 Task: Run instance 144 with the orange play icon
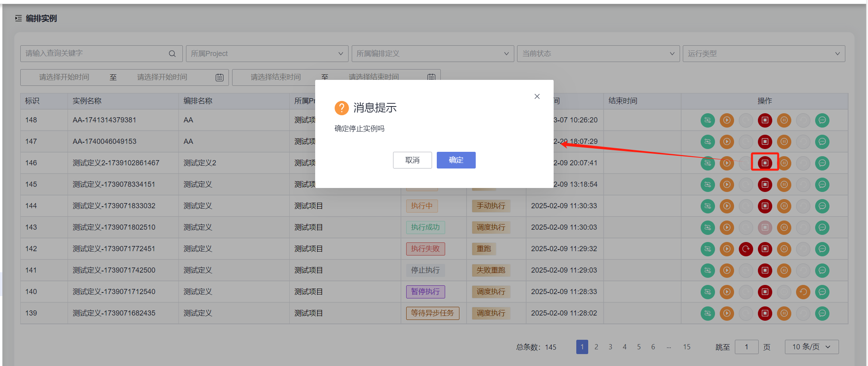point(727,206)
